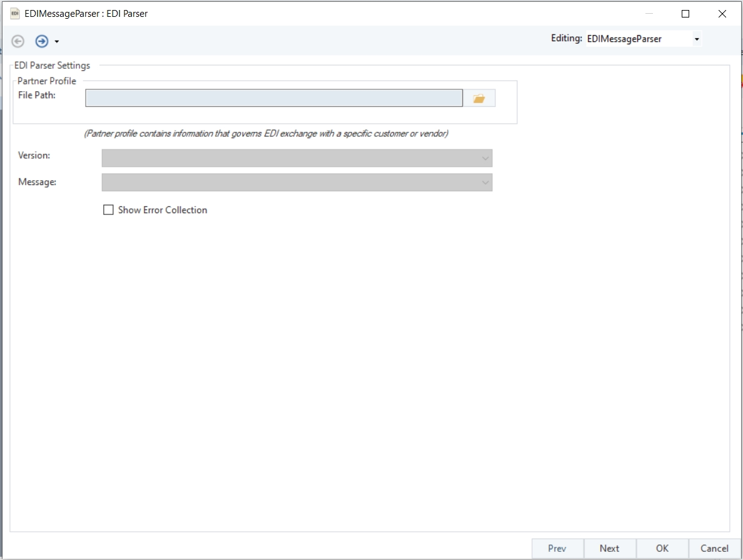Click the forward navigation arrow icon
The width and height of the screenshot is (743, 560).
[x=42, y=41]
